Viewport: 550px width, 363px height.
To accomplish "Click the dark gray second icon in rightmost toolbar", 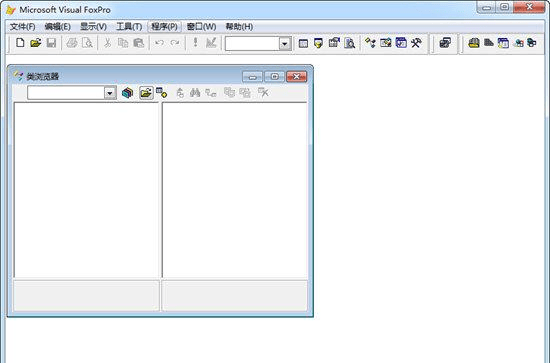I will tap(489, 43).
